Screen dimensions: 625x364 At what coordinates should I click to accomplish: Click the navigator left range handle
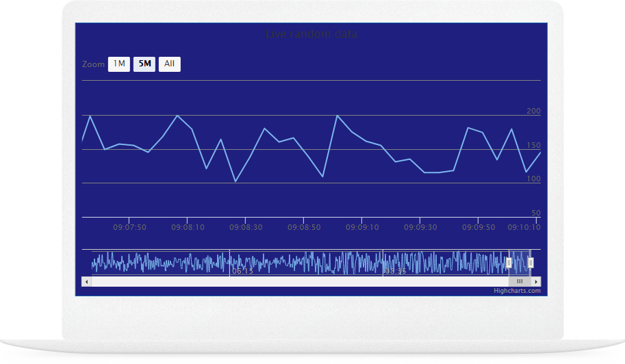click(509, 263)
